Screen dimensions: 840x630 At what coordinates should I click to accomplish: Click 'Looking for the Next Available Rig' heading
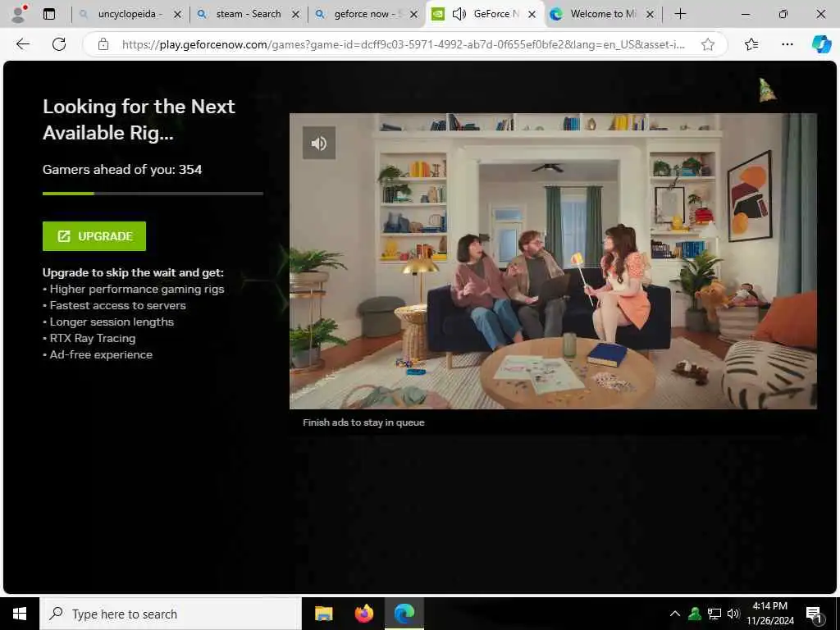(x=139, y=120)
